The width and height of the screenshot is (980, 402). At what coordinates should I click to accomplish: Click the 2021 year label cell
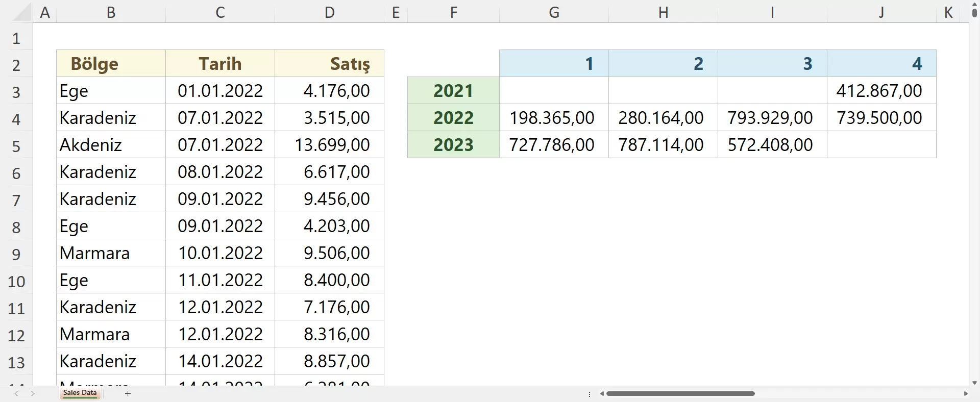pos(453,90)
